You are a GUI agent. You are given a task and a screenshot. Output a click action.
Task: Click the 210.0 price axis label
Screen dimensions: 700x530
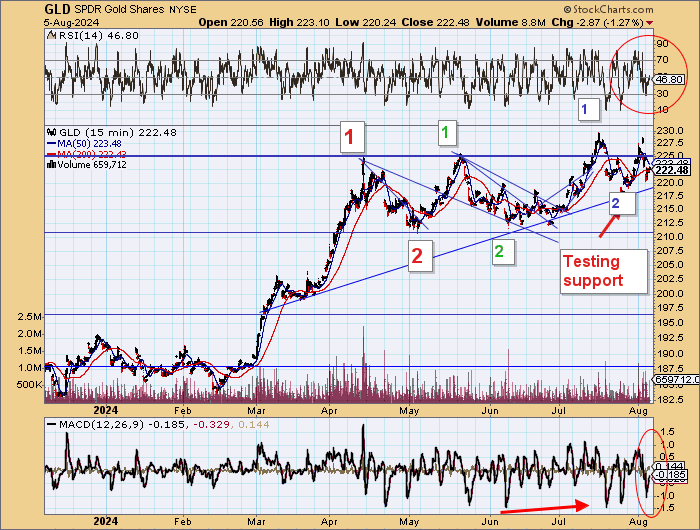click(670, 237)
